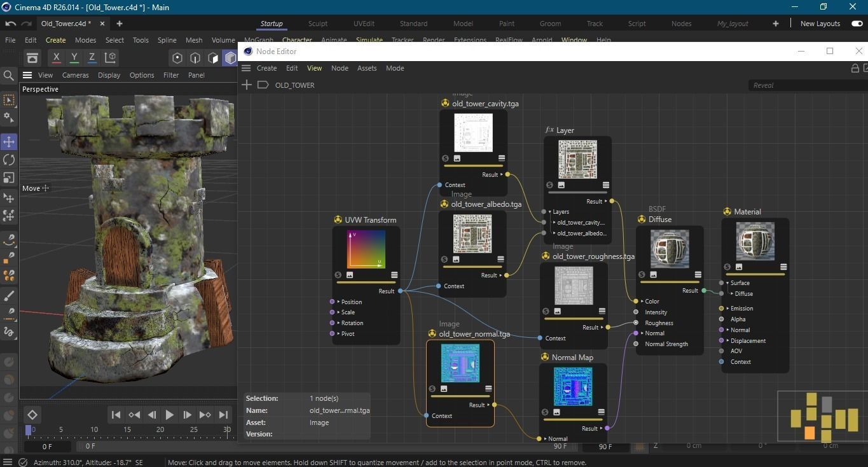Switch to the UVEdit layout tab

(364, 24)
